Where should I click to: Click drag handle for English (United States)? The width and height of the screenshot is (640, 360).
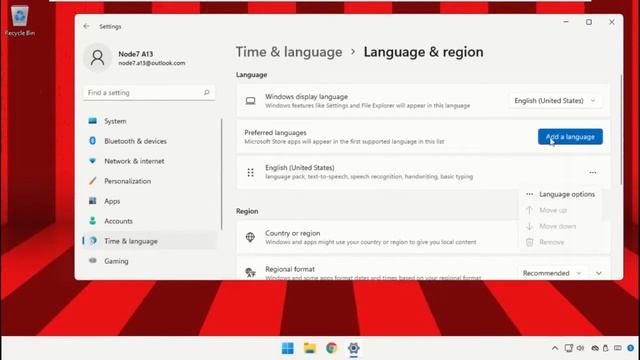click(x=251, y=173)
